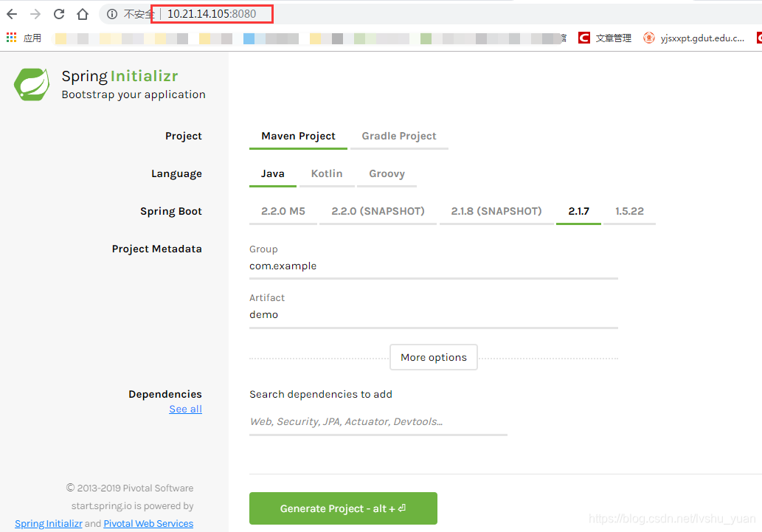The width and height of the screenshot is (762, 532).
Task: Click Generate Project button
Action: 343,508
